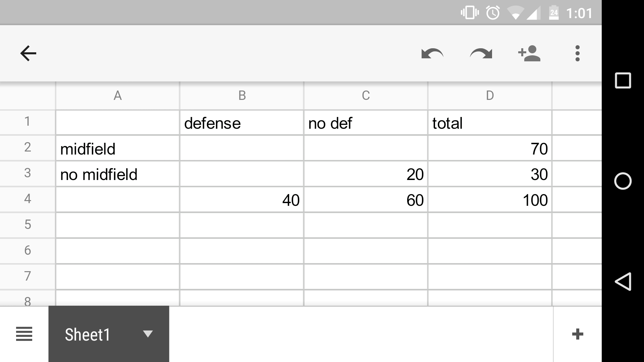Select the cell containing 'defense'
The width and height of the screenshot is (644, 362).
click(x=241, y=123)
